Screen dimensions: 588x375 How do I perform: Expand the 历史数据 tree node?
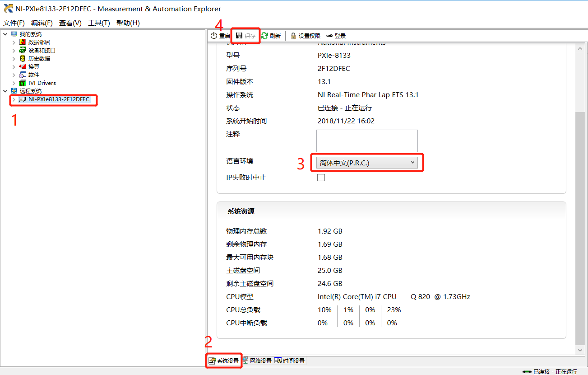pos(14,59)
